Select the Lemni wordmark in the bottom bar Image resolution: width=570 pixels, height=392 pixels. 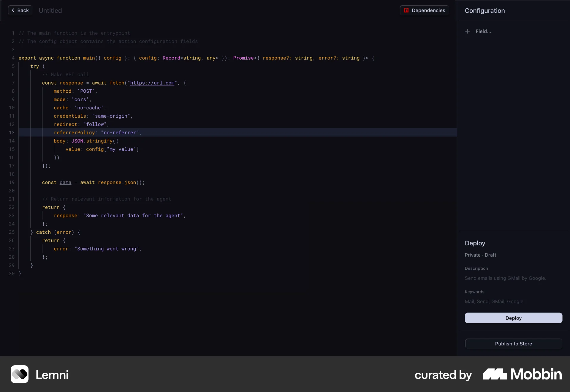[x=52, y=374]
